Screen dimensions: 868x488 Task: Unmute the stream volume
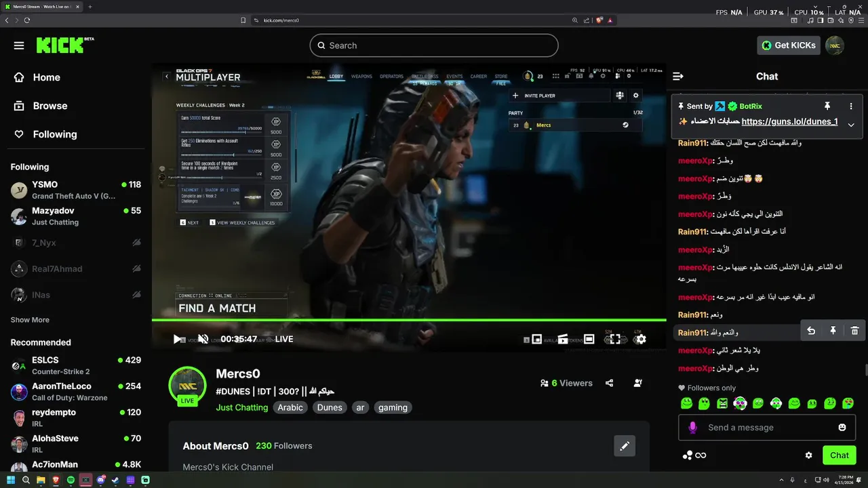click(203, 339)
